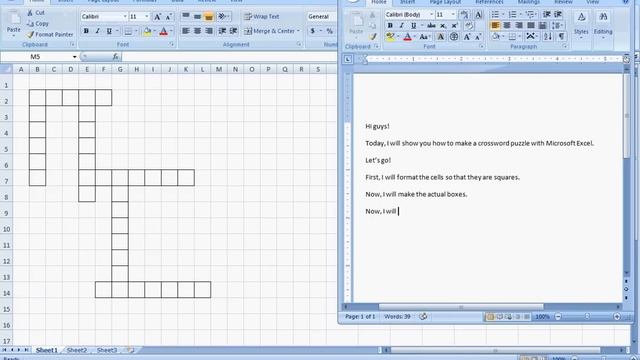640x360 pixels.
Task: Switch to the Sheet3 tab in Excel
Action: point(107,350)
